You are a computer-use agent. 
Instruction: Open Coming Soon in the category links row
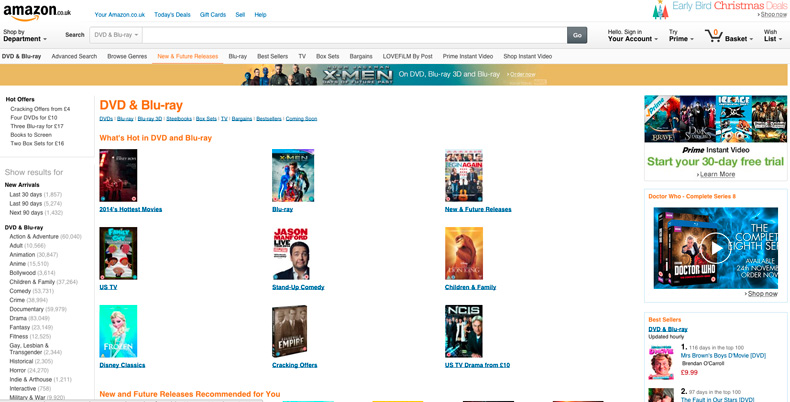301,119
